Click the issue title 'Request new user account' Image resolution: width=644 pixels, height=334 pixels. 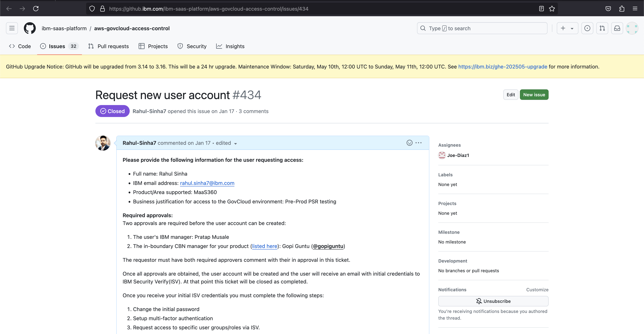pos(162,95)
